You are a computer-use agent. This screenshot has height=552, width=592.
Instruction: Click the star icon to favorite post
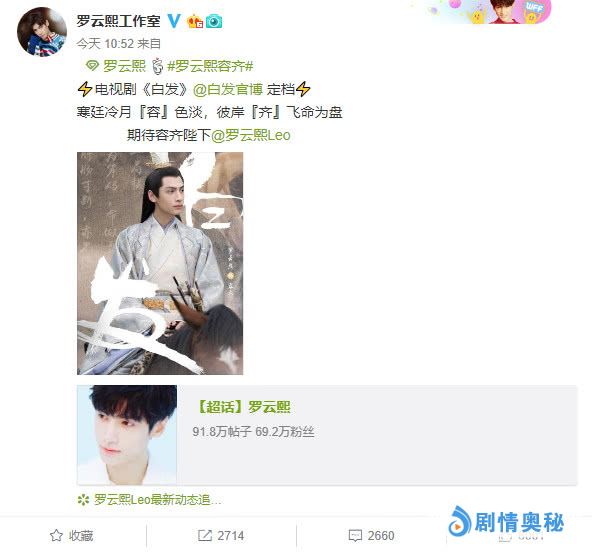56,535
